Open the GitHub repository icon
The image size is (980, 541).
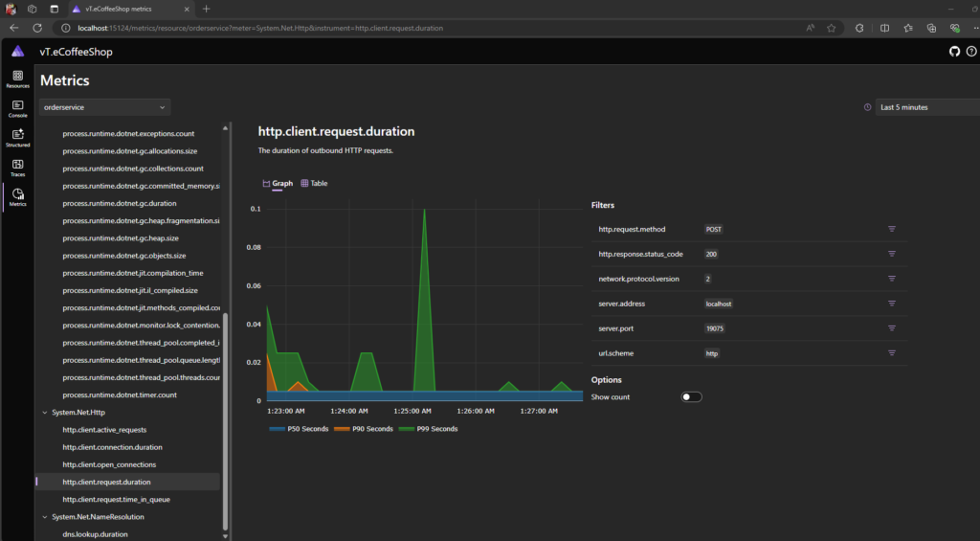click(x=954, y=52)
